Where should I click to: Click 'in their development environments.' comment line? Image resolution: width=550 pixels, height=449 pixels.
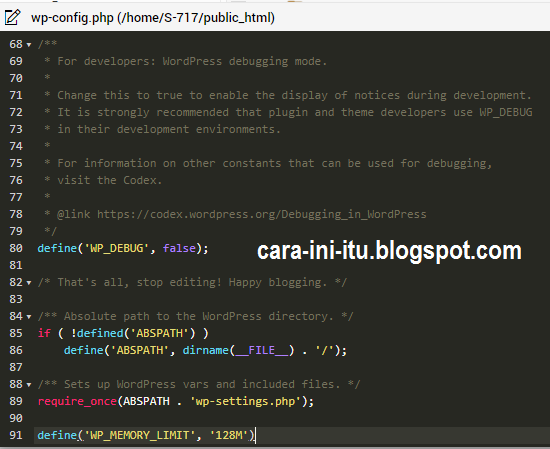[x=169, y=129]
